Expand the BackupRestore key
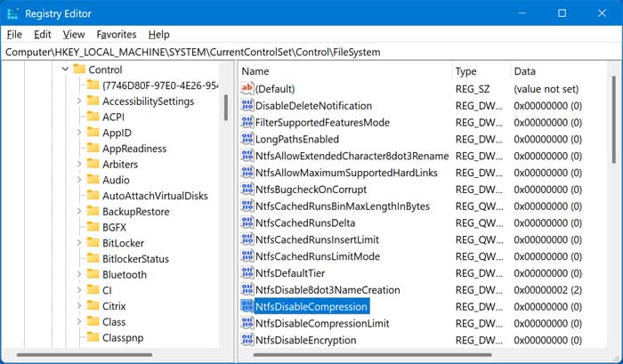623x364 pixels. coord(79,211)
